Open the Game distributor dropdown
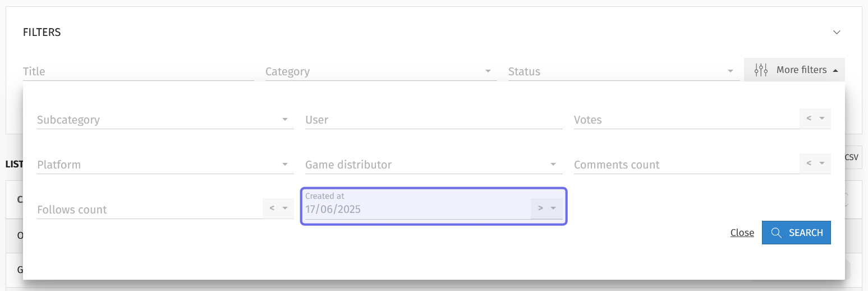The height and width of the screenshot is (291, 868). [x=434, y=165]
